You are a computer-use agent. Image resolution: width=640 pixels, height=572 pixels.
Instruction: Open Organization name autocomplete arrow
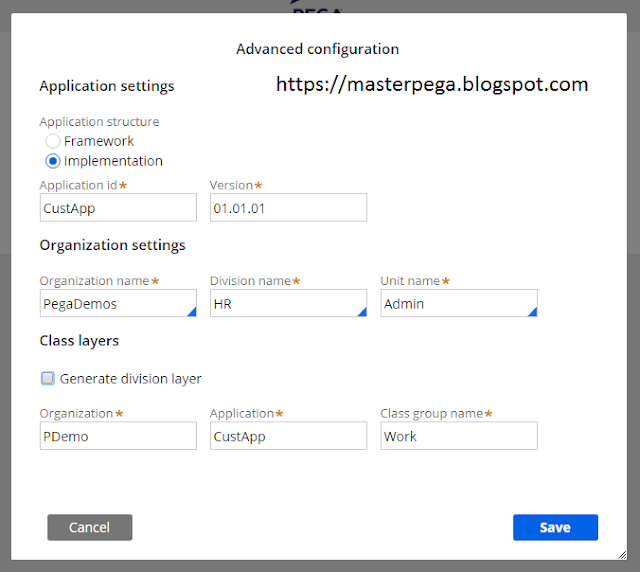pos(192,312)
